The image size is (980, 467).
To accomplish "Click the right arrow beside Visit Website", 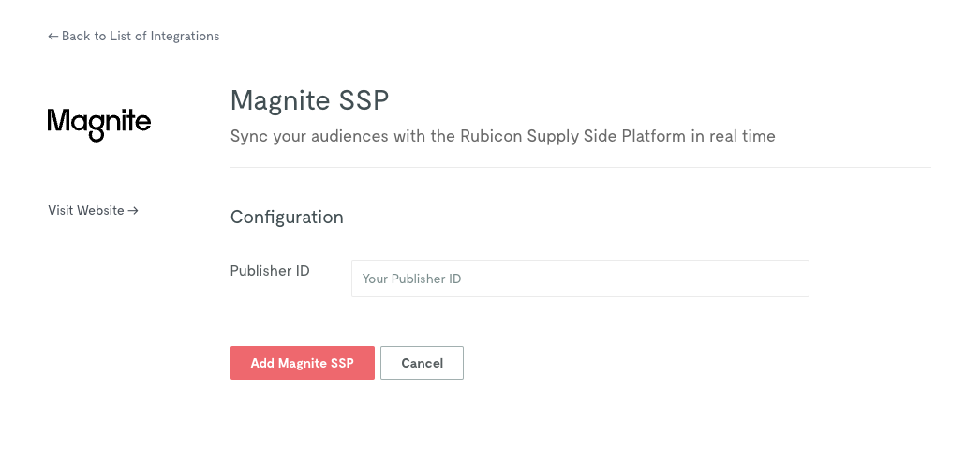I will (x=132, y=211).
